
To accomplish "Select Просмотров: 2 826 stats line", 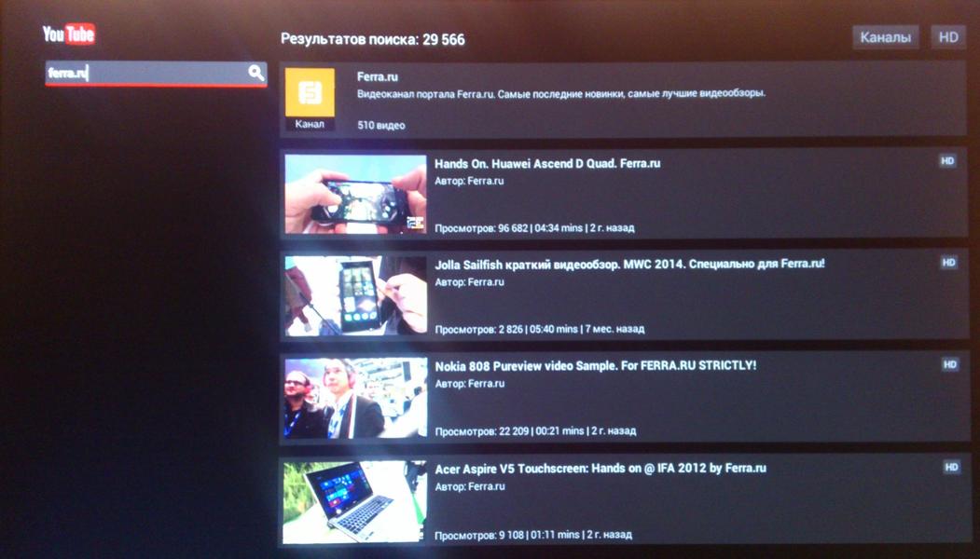I will (x=539, y=329).
